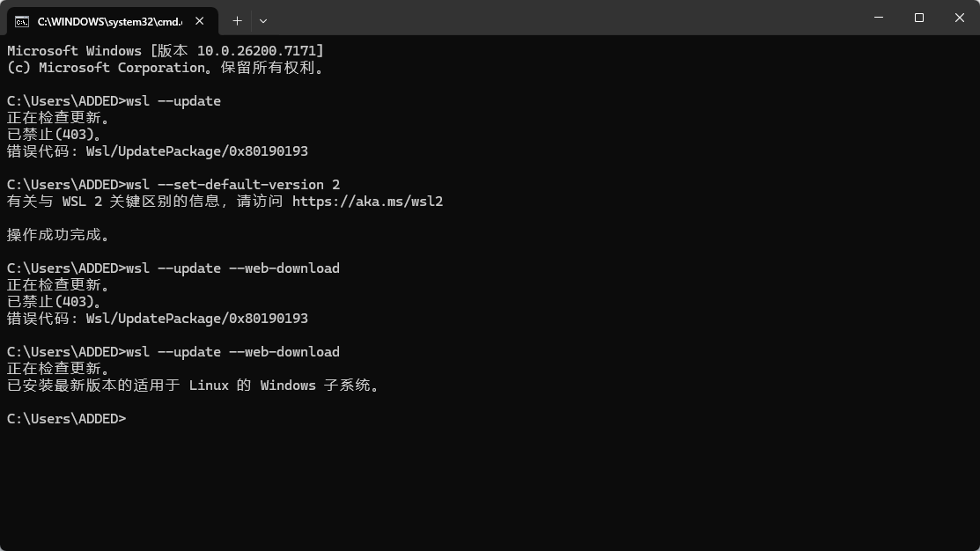Click the cmd icon in the tab
980x551 pixels.
click(22, 22)
